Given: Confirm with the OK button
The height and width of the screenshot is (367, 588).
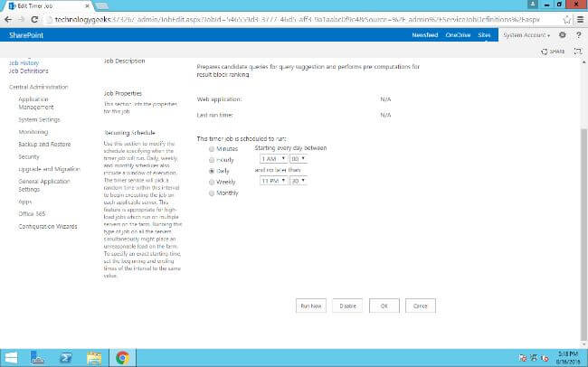Looking at the screenshot, I should tap(384, 306).
